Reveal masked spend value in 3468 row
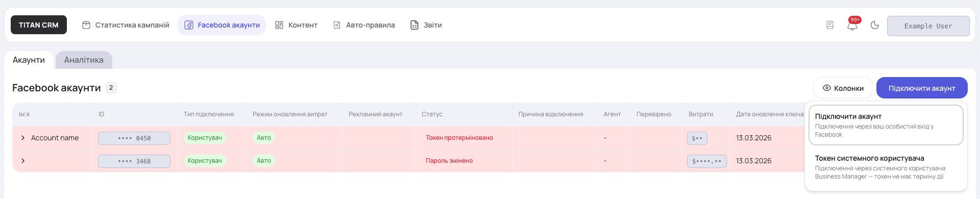 click(x=707, y=161)
